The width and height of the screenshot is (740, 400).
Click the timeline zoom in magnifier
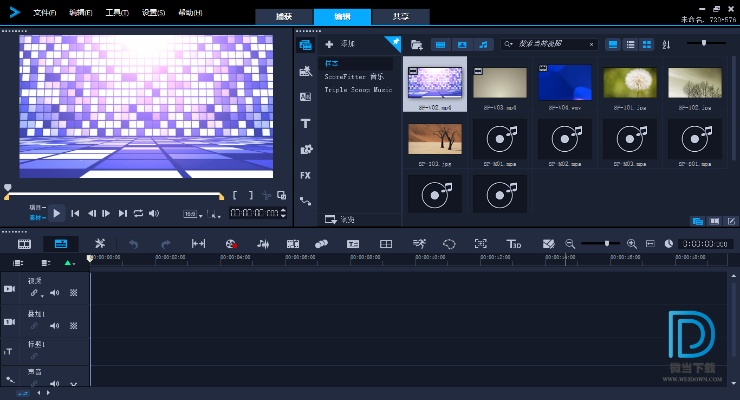point(631,243)
